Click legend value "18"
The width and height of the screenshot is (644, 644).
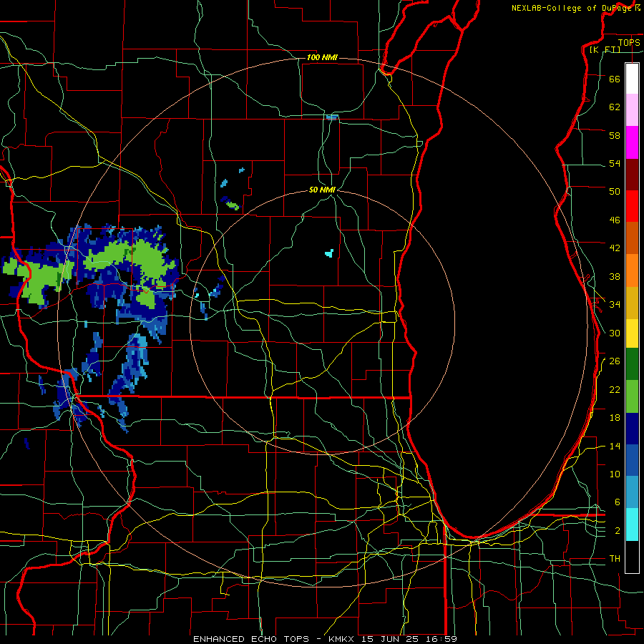[615, 418]
